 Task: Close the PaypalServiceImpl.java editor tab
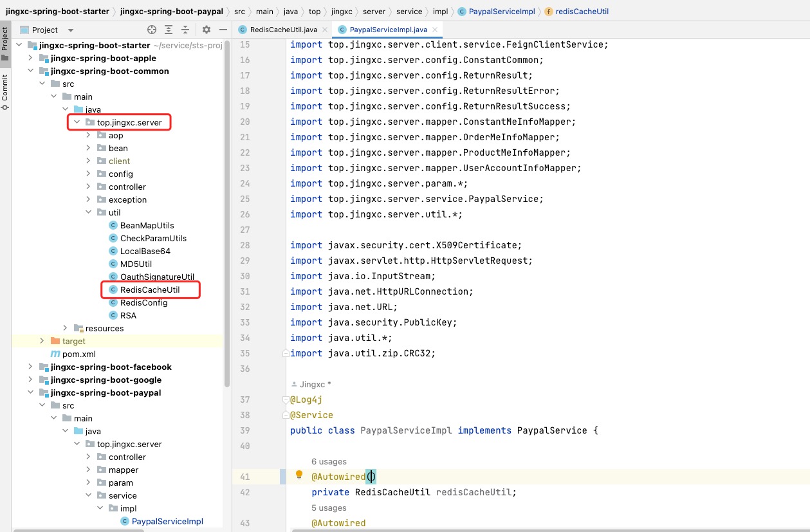pyautogui.click(x=434, y=30)
